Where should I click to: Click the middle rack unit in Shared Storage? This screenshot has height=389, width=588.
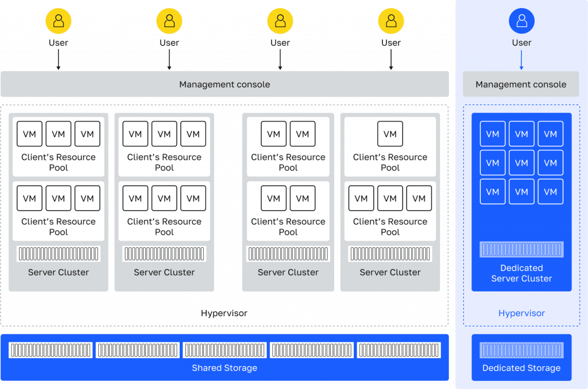[x=225, y=350]
